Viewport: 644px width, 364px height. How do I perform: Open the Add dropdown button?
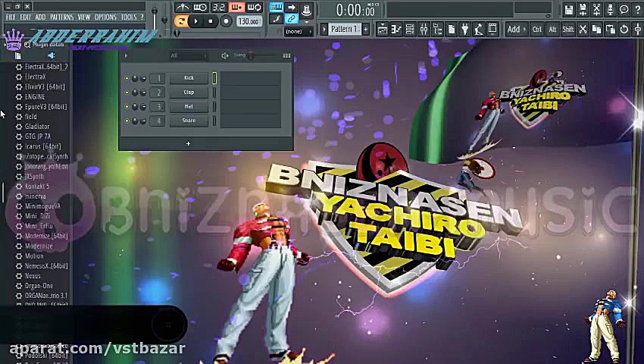point(516,30)
